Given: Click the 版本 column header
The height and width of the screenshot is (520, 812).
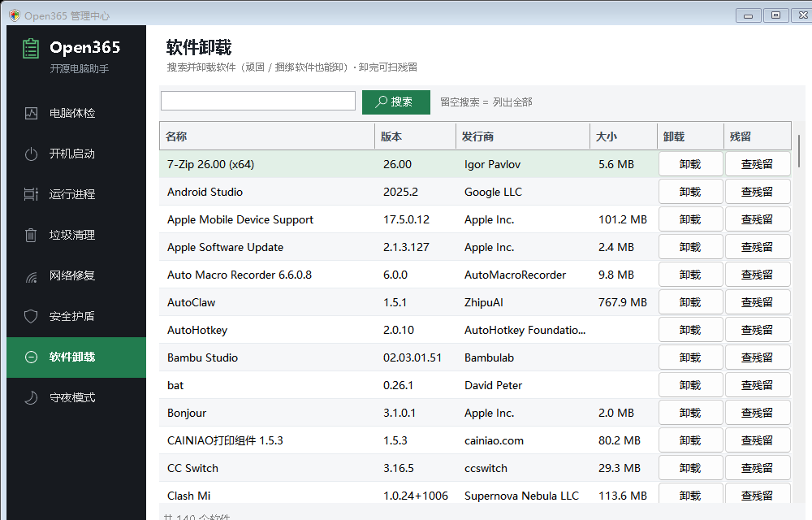Looking at the screenshot, I should tap(415, 136).
